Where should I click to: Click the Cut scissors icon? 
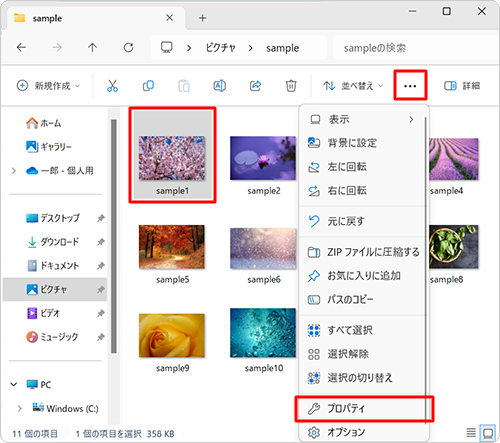[x=112, y=86]
